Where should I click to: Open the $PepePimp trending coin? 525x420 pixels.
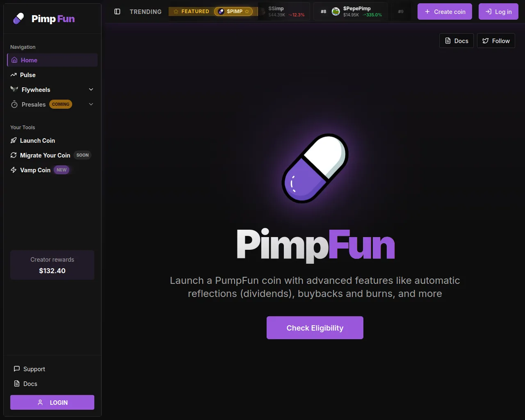(353, 11)
